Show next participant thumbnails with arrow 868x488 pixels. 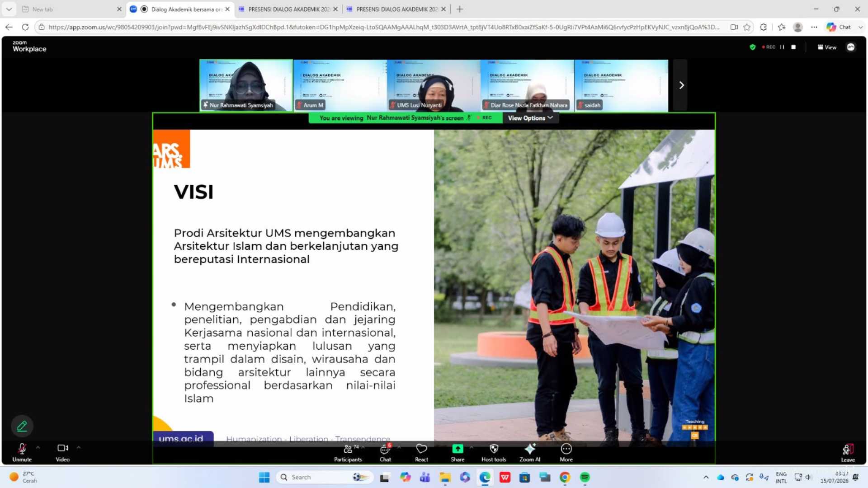pos(681,85)
